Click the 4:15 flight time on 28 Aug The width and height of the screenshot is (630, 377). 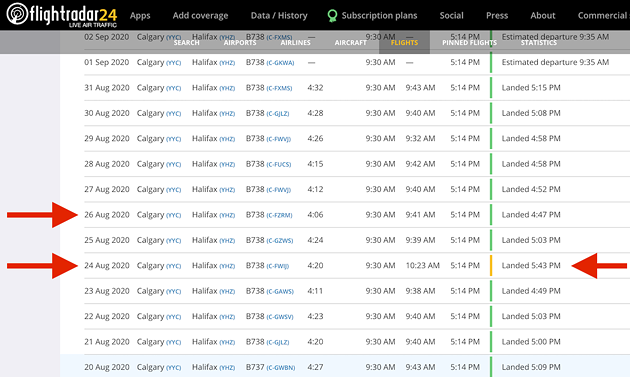pos(315,164)
